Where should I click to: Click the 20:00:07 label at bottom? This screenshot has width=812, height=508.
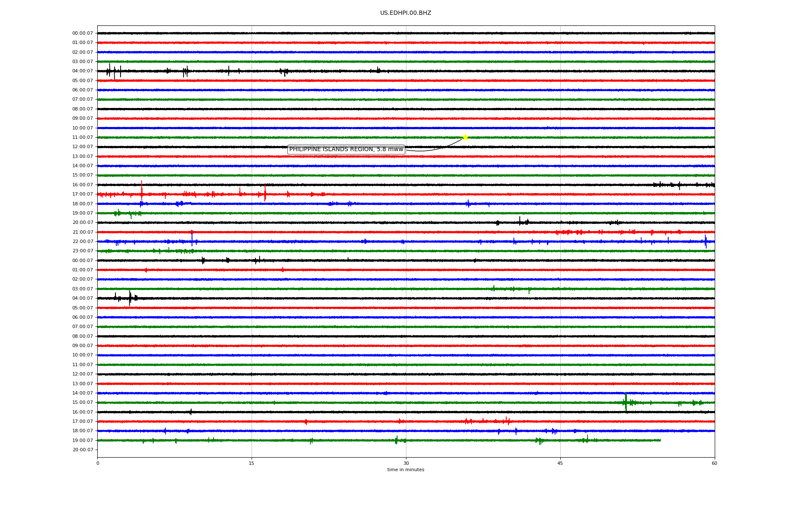pyautogui.click(x=82, y=450)
